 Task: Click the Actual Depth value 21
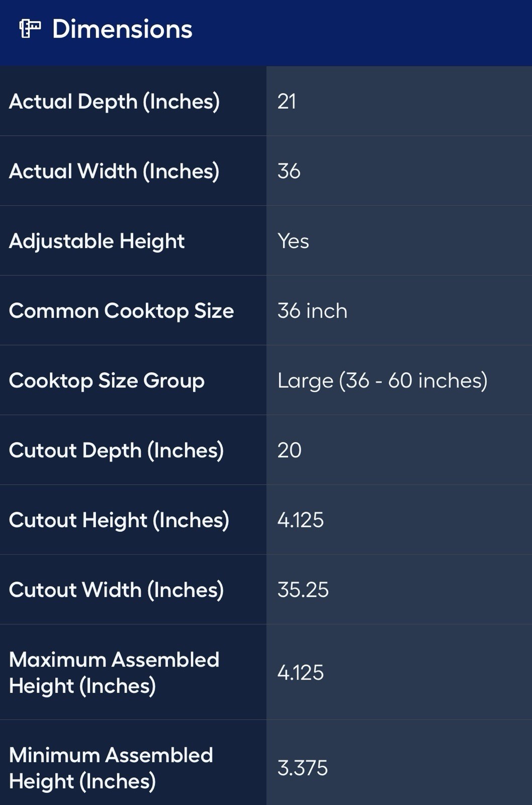(287, 102)
